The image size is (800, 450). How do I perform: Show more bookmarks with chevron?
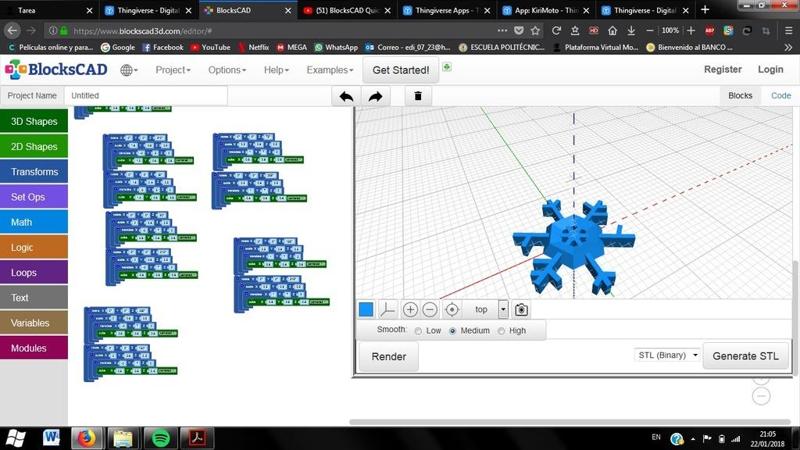[788, 47]
